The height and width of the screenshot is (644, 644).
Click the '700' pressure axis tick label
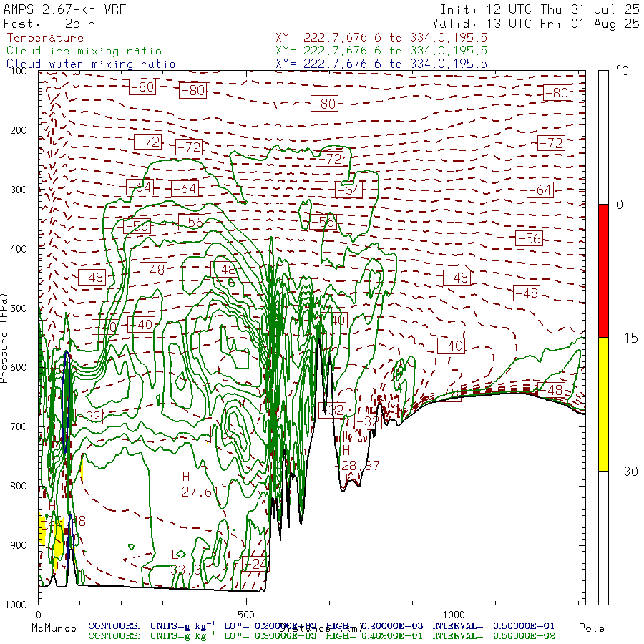click(x=19, y=426)
